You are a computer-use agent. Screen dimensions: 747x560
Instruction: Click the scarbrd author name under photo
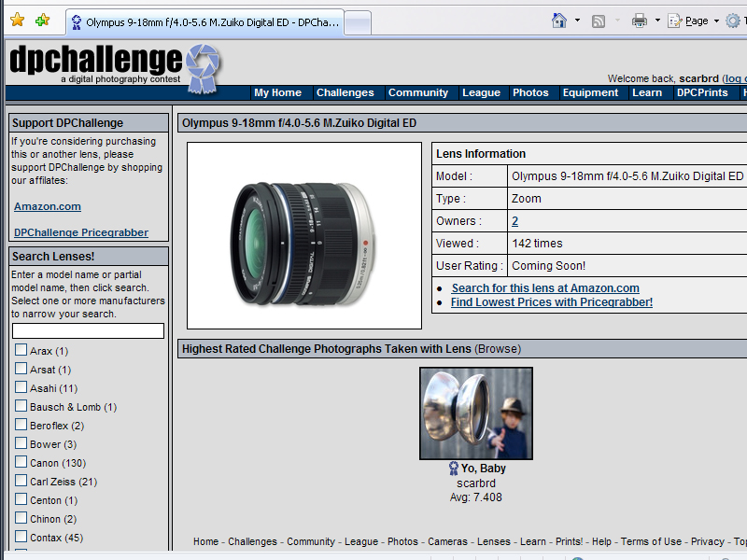point(476,483)
